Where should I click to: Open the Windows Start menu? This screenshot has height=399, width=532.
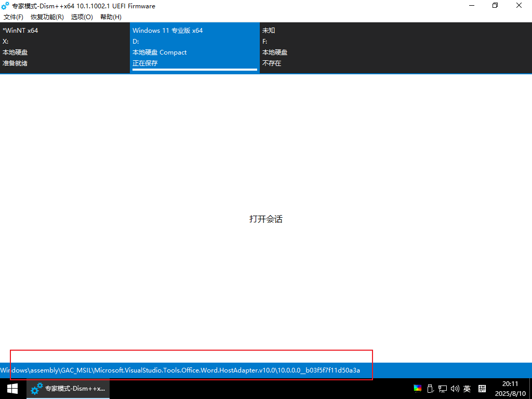12,389
